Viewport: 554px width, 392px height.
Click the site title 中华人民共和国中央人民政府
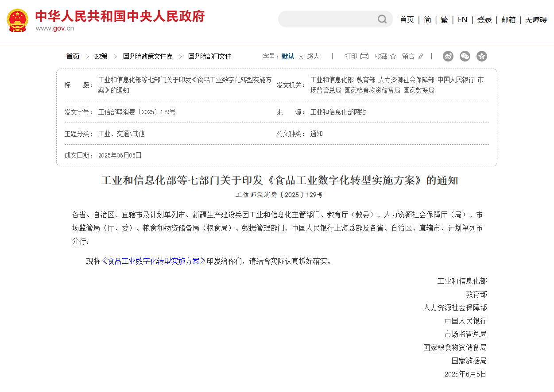point(120,16)
